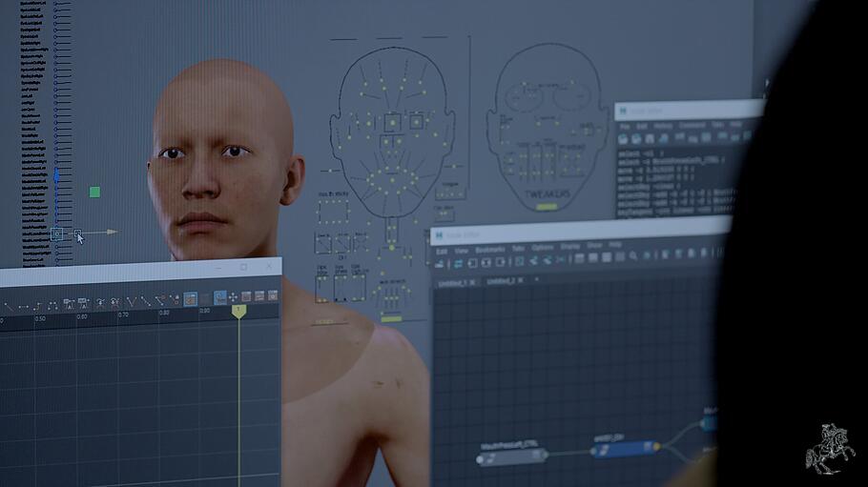This screenshot has height=487, width=868.
Task: Toggle the highlighted blue snap button in Graph Editor
Action: point(220,297)
